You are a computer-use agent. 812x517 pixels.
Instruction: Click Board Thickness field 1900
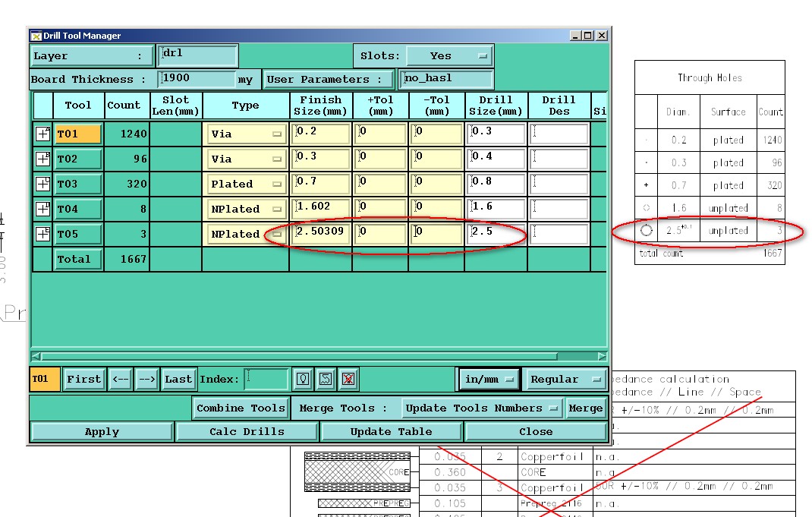coord(197,79)
